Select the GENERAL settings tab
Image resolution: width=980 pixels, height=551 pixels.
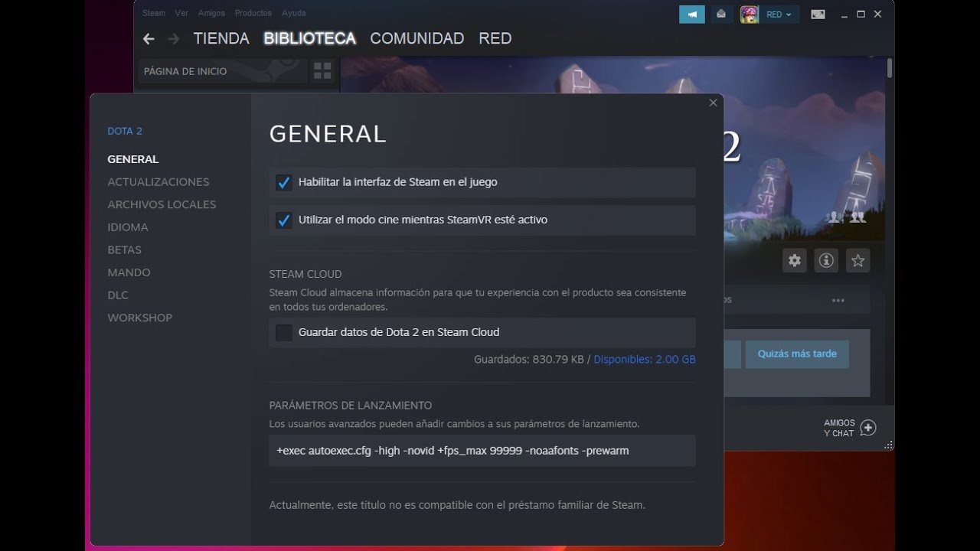tap(133, 159)
